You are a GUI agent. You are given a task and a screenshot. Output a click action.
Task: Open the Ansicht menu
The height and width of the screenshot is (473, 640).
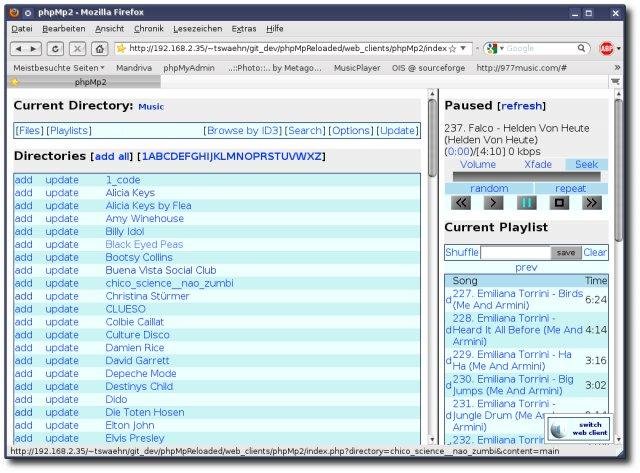pyautogui.click(x=109, y=29)
